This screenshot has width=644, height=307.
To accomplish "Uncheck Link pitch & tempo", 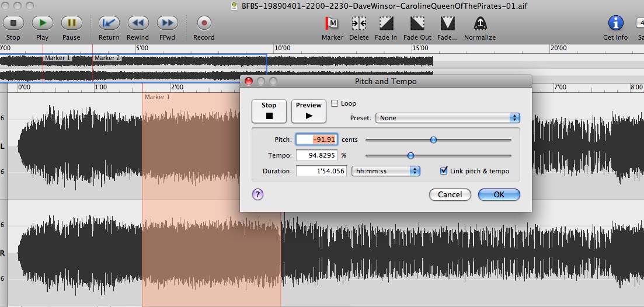I will click(444, 171).
